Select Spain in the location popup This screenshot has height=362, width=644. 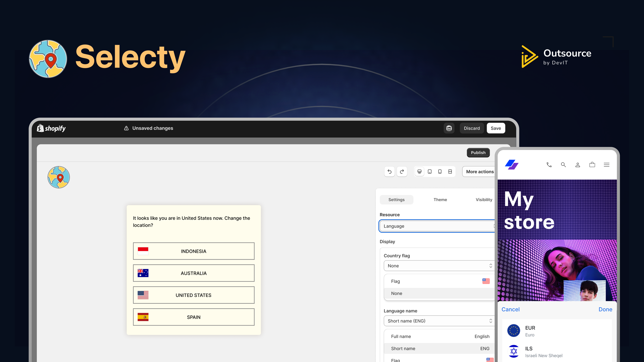tap(194, 317)
